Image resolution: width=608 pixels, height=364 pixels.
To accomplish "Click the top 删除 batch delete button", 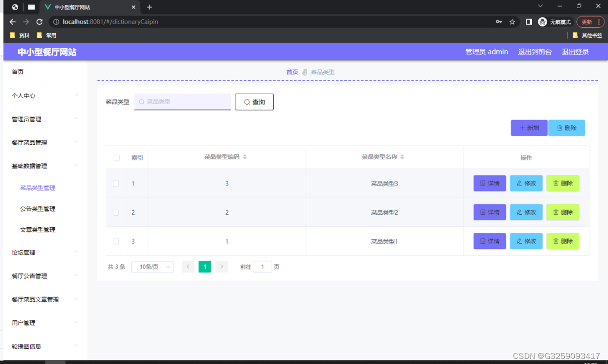I will (x=567, y=128).
